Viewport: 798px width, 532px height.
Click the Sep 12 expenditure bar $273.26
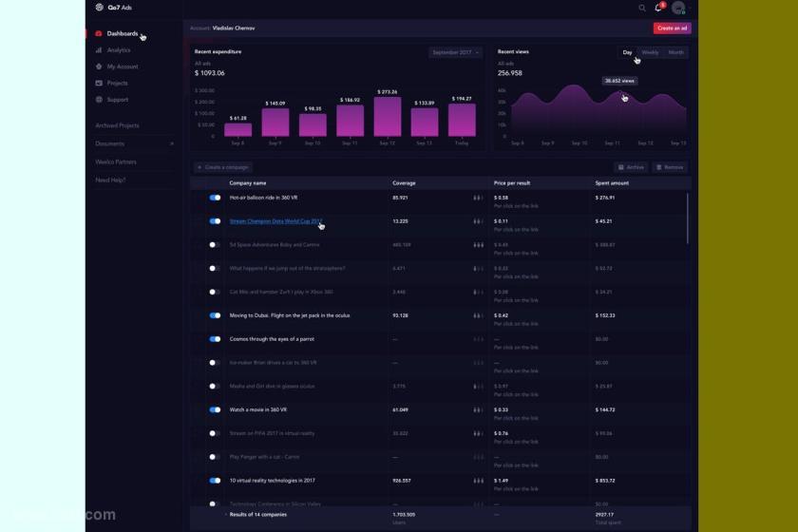click(388, 117)
